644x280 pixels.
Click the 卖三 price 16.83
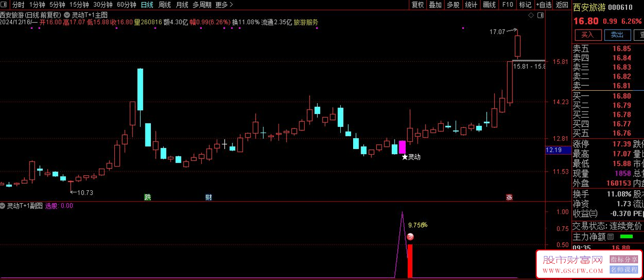pos(622,67)
